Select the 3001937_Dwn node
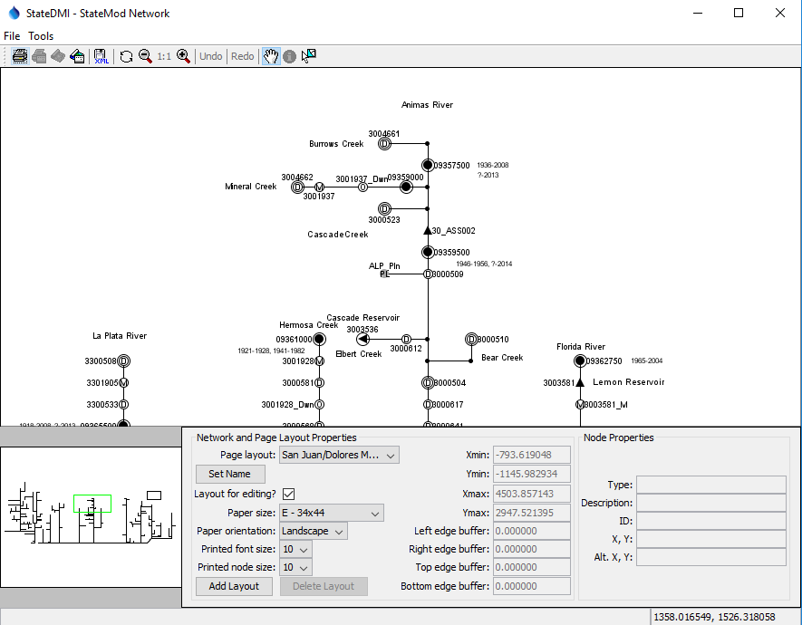The height and width of the screenshot is (625, 802). coord(363,187)
